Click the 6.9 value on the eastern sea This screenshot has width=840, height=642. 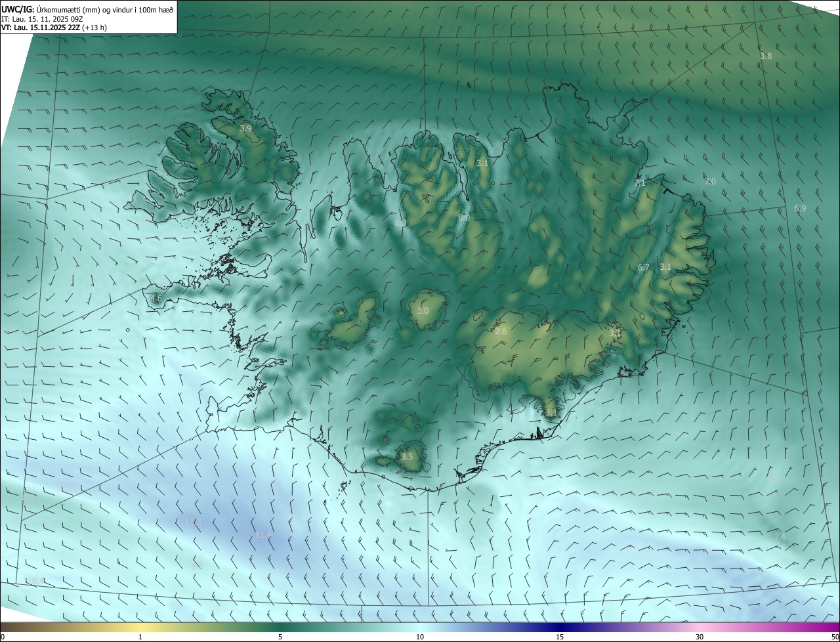point(800,209)
